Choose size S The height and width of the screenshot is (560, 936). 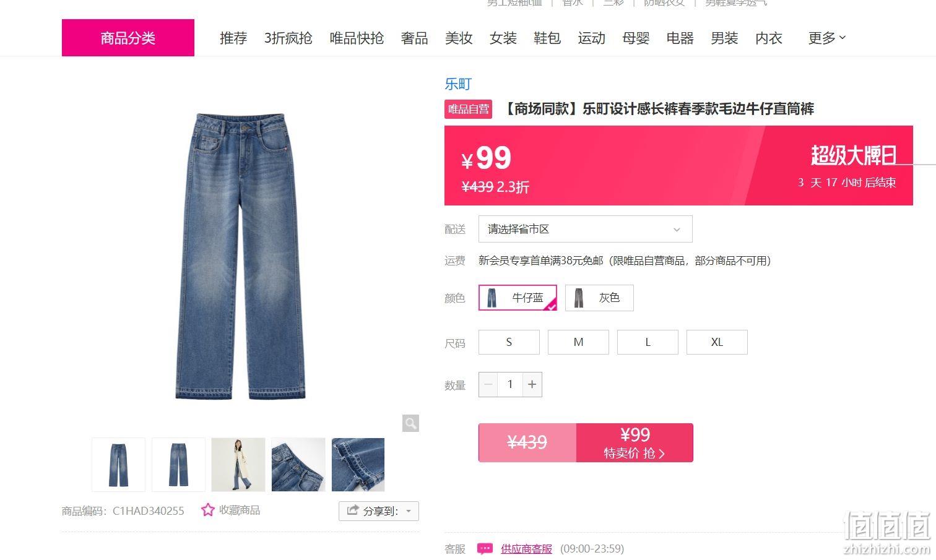click(x=509, y=342)
